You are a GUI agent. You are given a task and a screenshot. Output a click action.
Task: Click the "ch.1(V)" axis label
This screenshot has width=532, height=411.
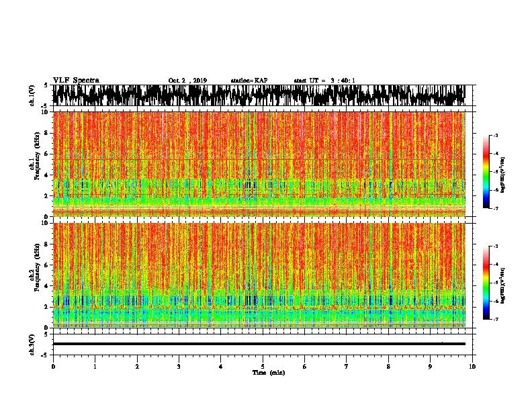(x=32, y=95)
